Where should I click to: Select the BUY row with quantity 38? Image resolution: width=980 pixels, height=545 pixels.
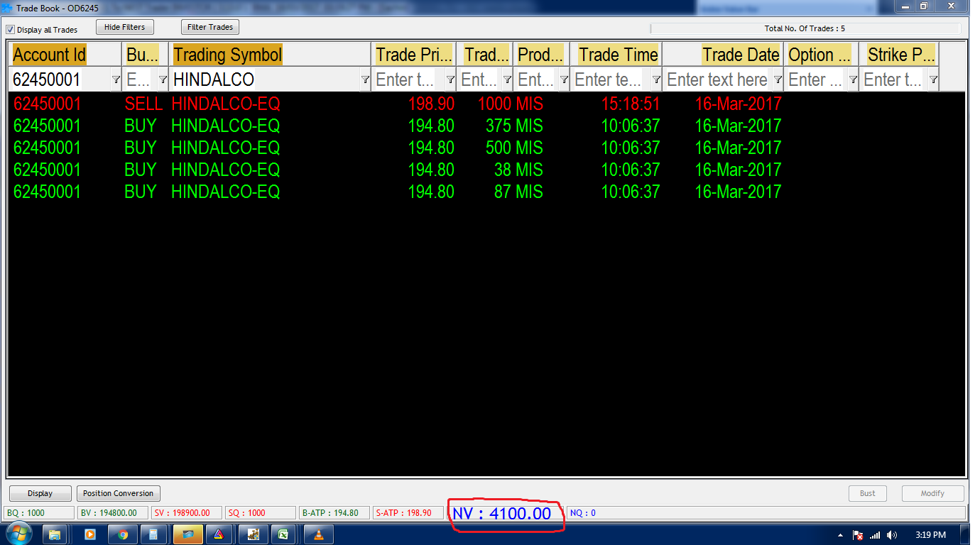486,170
